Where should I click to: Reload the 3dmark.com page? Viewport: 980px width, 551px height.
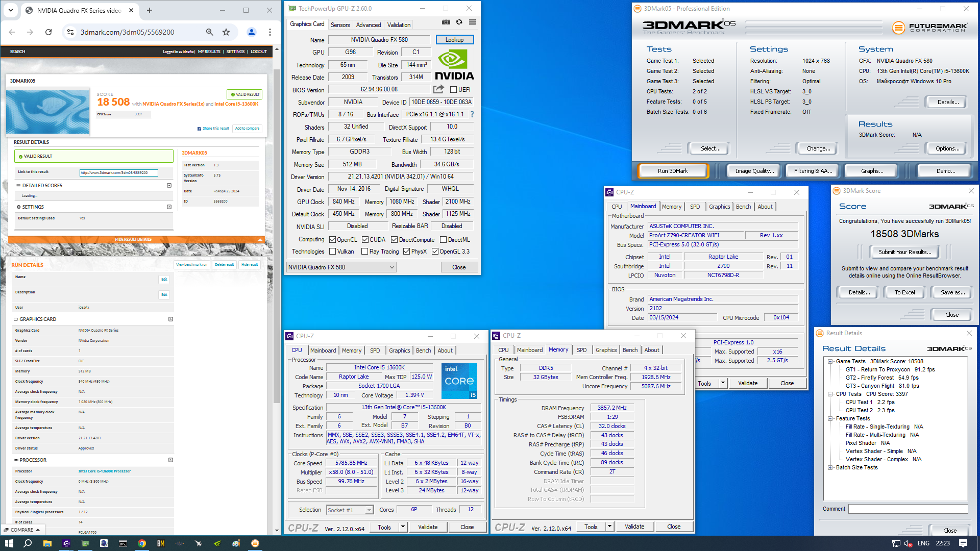48,32
